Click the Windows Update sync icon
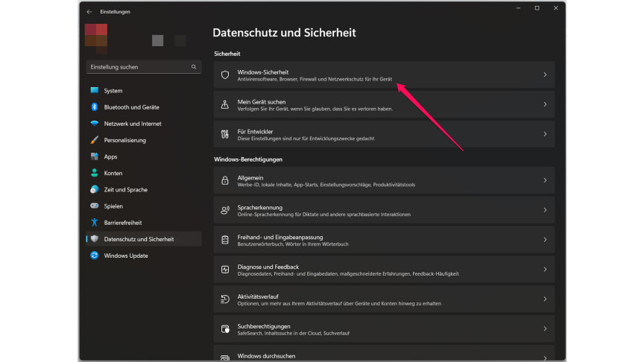The height and width of the screenshot is (362, 644). click(95, 255)
